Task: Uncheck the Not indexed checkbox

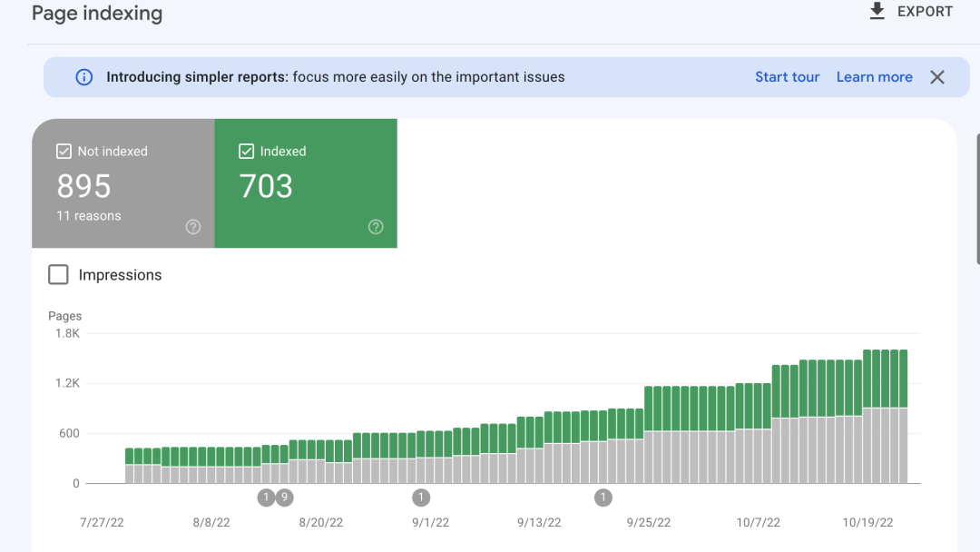Action: (64, 152)
